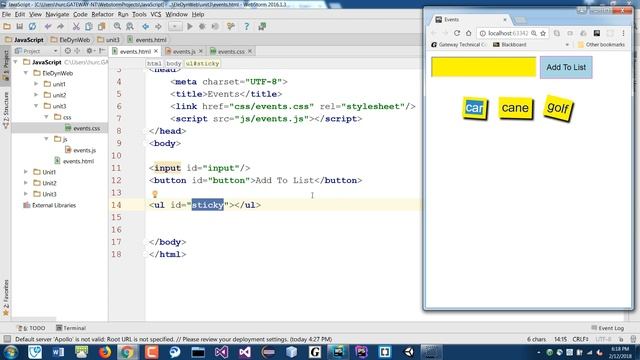Click the yellow 'cane' sticky note
640x360 pixels.
(x=516, y=108)
